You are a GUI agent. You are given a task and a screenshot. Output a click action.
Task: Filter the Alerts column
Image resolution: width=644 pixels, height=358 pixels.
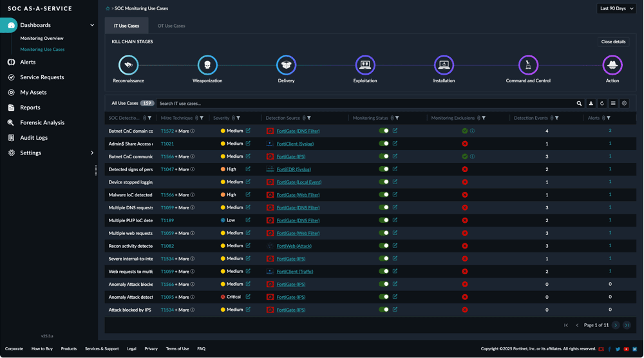pyautogui.click(x=609, y=118)
